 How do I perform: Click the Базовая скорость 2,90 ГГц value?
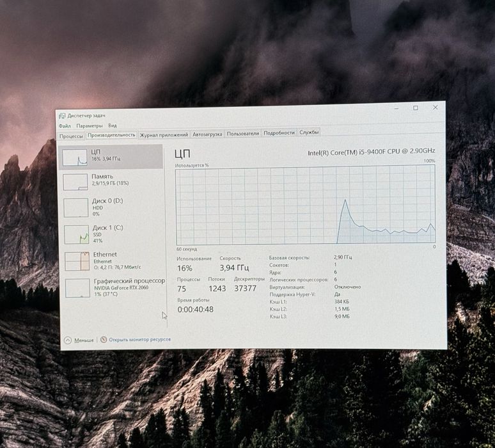(x=343, y=257)
